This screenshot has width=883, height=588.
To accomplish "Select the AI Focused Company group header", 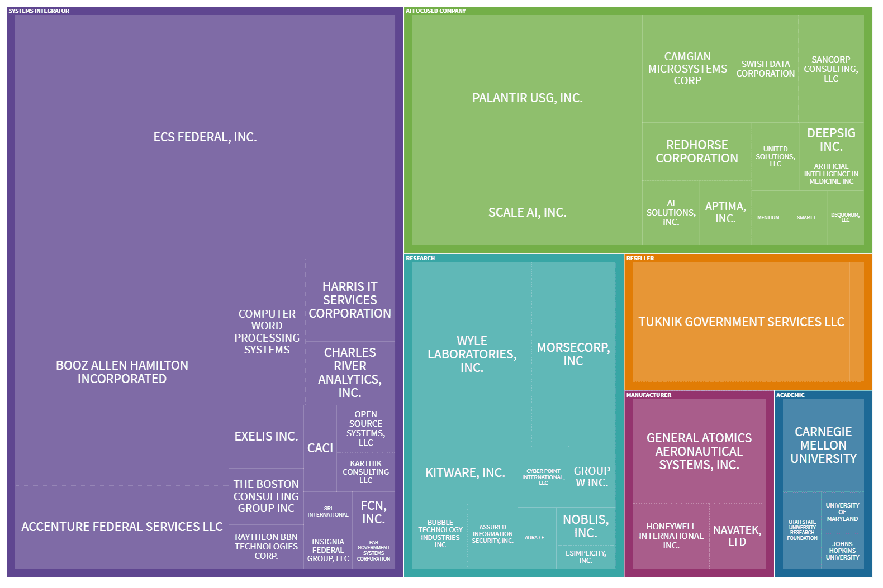I will [x=436, y=11].
